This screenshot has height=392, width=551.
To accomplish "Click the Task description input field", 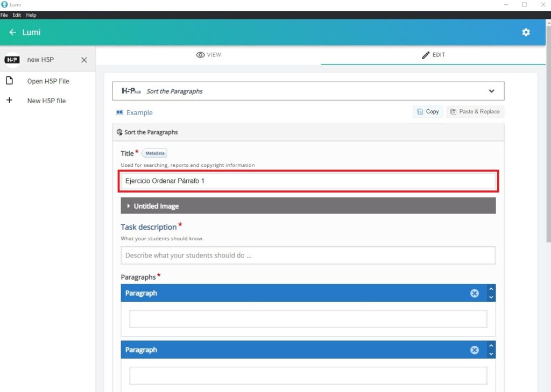I will [308, 255].
